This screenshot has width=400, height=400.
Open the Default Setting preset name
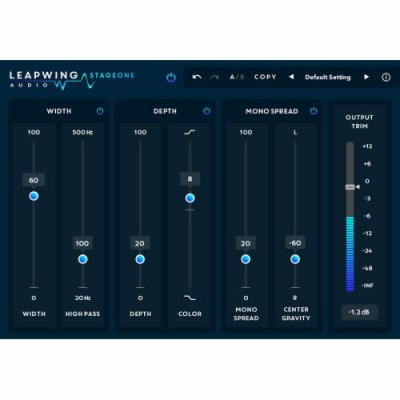pos(328,77)
